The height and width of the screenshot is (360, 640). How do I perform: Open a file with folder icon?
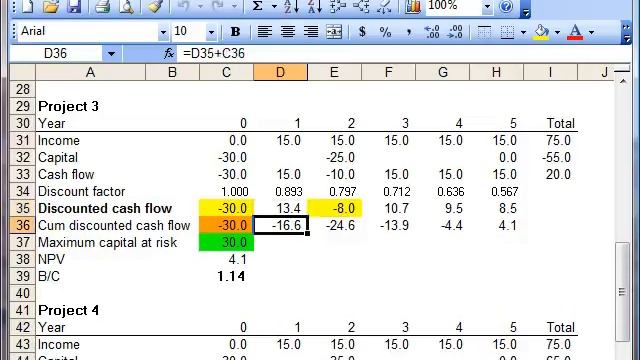[51, 6]
